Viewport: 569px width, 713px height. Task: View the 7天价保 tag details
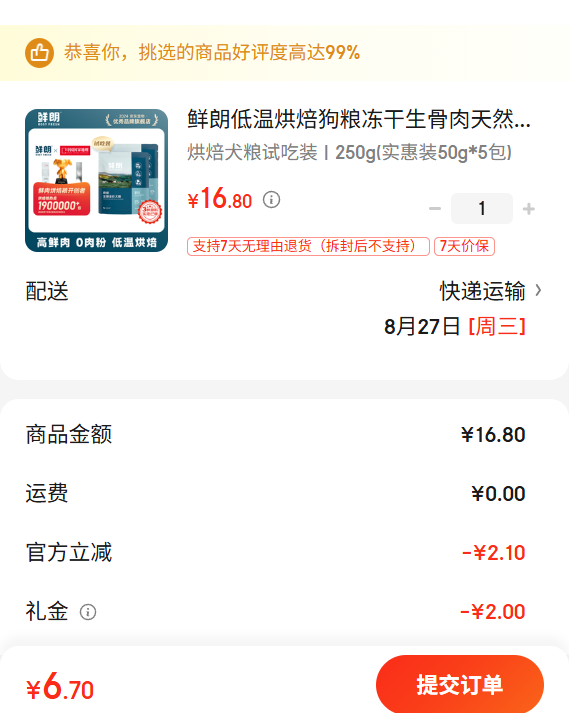[x=464, y=246]
